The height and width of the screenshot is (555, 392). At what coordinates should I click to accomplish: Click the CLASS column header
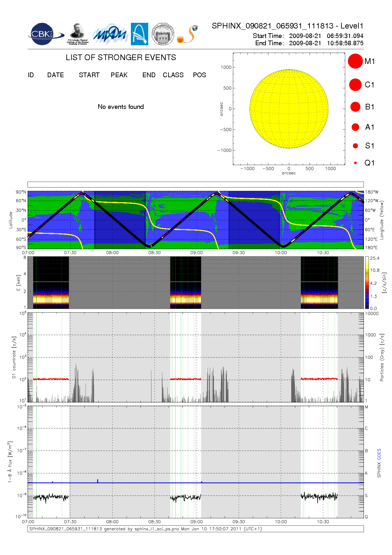(173, 75)
